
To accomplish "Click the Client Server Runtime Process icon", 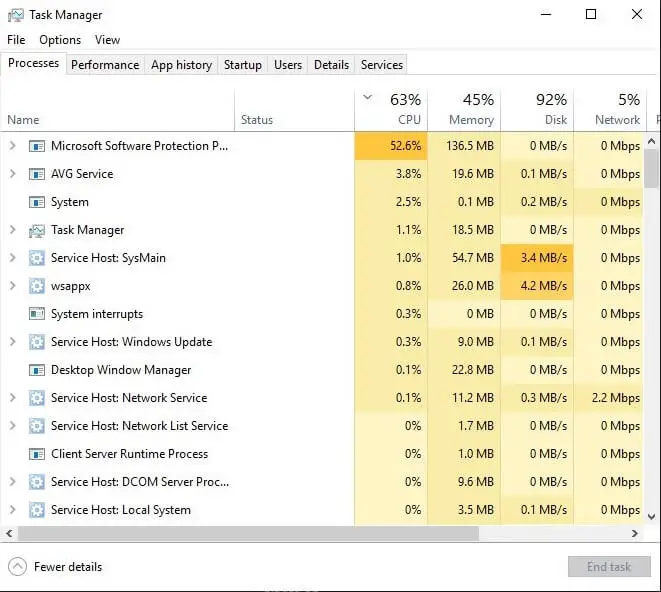I will coord(37,454).
